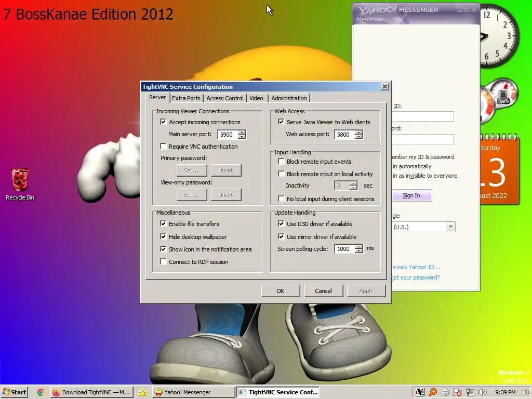Click the Main server port field

click(228, 135)
